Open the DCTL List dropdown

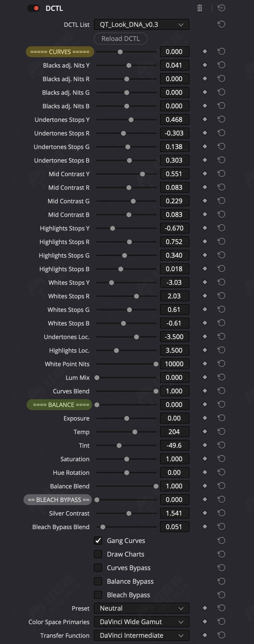coord(141,25)
